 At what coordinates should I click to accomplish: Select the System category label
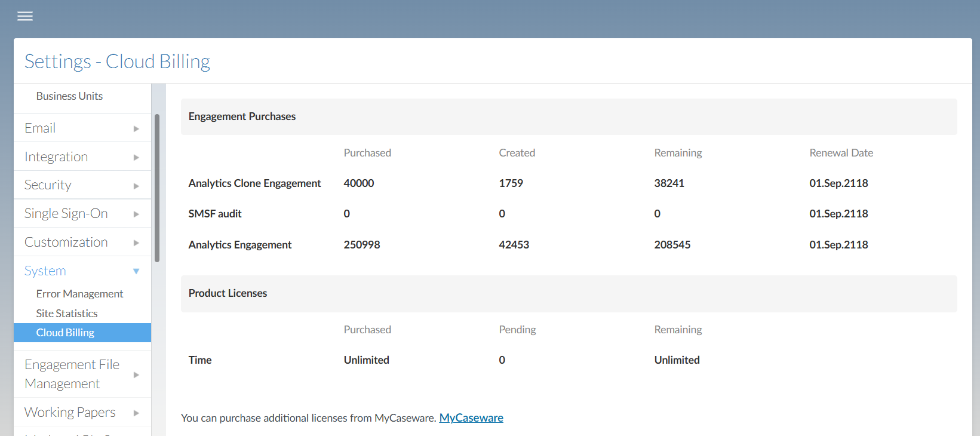click(x=45, y=271)
